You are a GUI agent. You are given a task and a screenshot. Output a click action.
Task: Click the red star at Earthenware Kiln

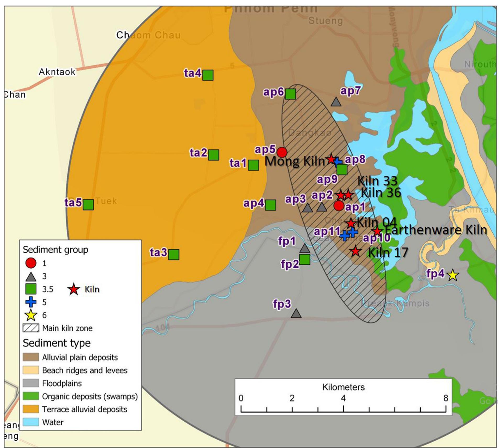tap(377, 231)
